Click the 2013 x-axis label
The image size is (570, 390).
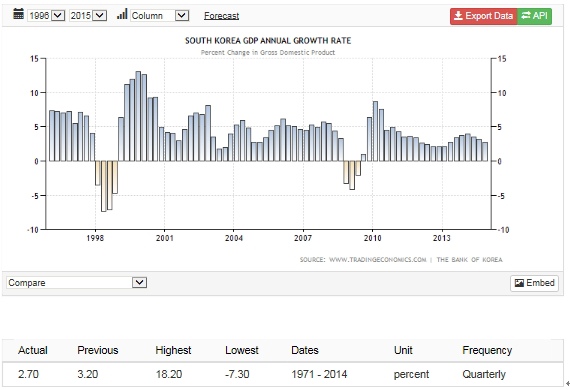(442, 238)
